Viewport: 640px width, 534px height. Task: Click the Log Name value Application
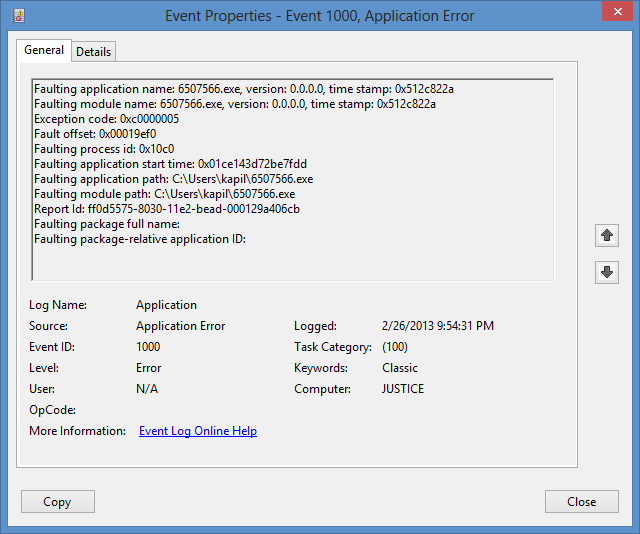pyautogui.click(x=167, y=305)
